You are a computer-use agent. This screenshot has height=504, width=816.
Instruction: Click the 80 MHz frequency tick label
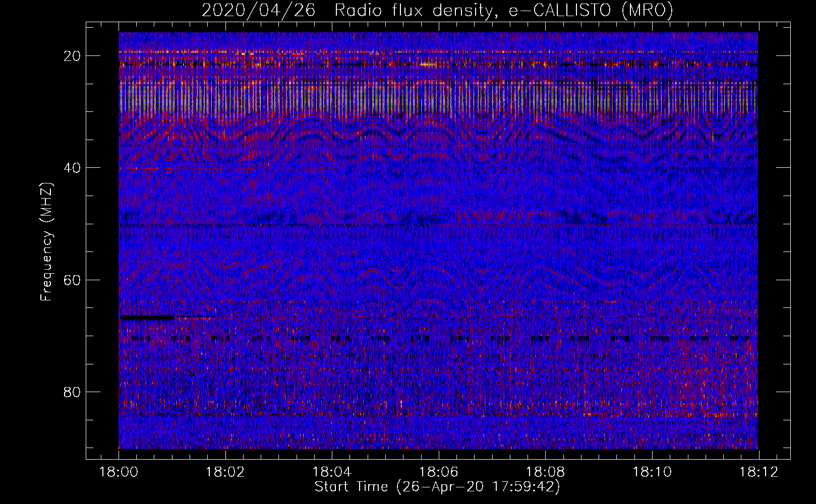coord(73,392)
